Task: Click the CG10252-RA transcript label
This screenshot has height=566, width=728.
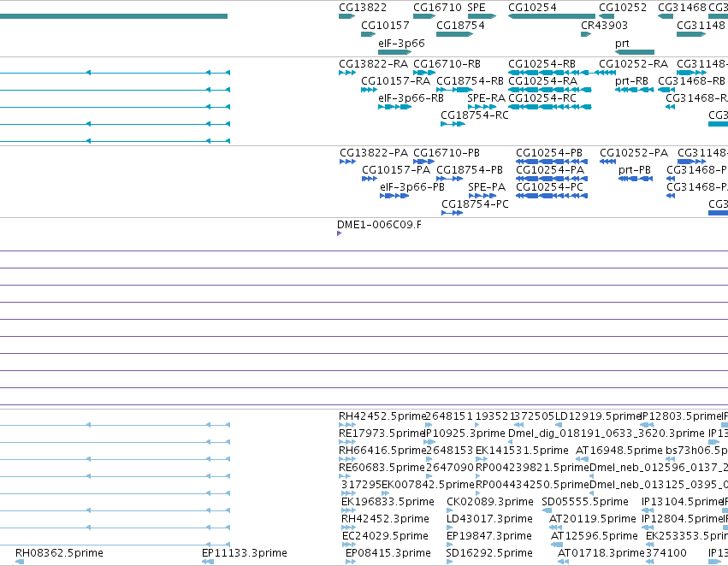Action: (633, 63)
